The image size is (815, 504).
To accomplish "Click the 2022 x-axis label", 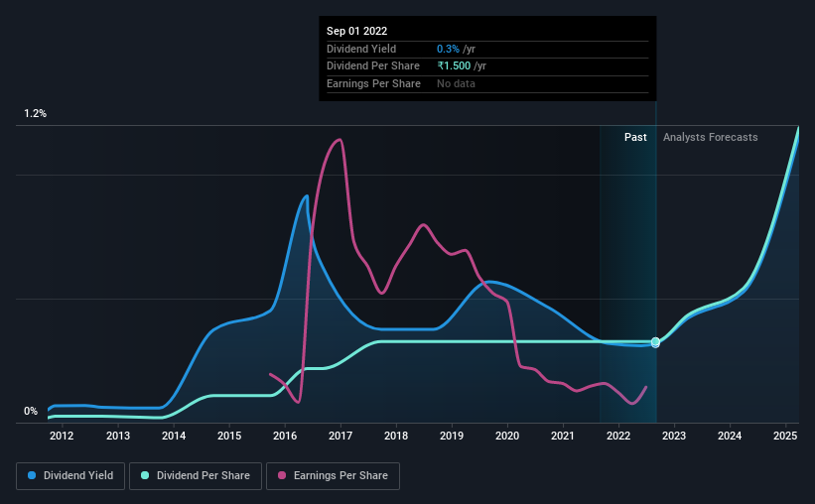I will click(x=618, y=436).
